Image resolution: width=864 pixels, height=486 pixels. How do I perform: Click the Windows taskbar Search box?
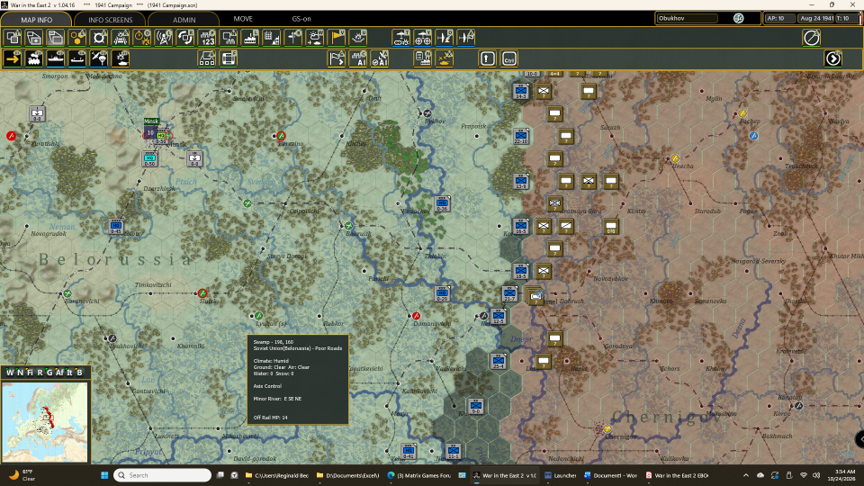coord(163,475)
